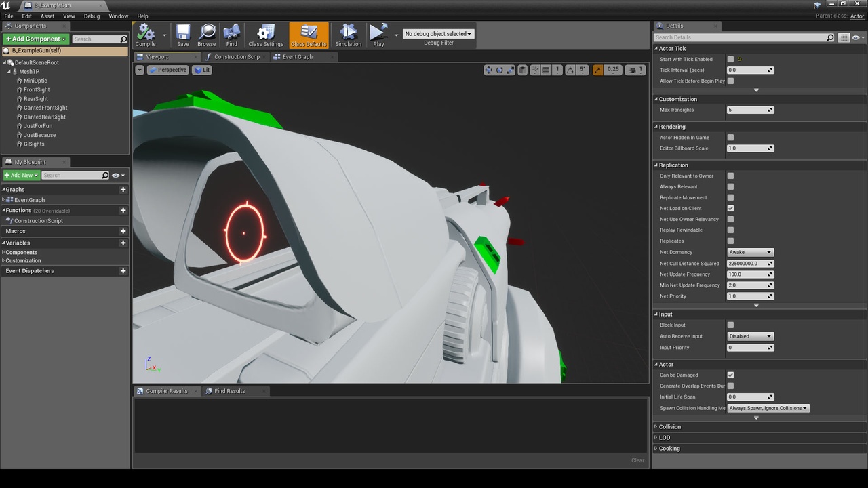This screenshot has height=488, width=868.
Task: Switch to the Construction Script tab
Action: pos(234,56)
